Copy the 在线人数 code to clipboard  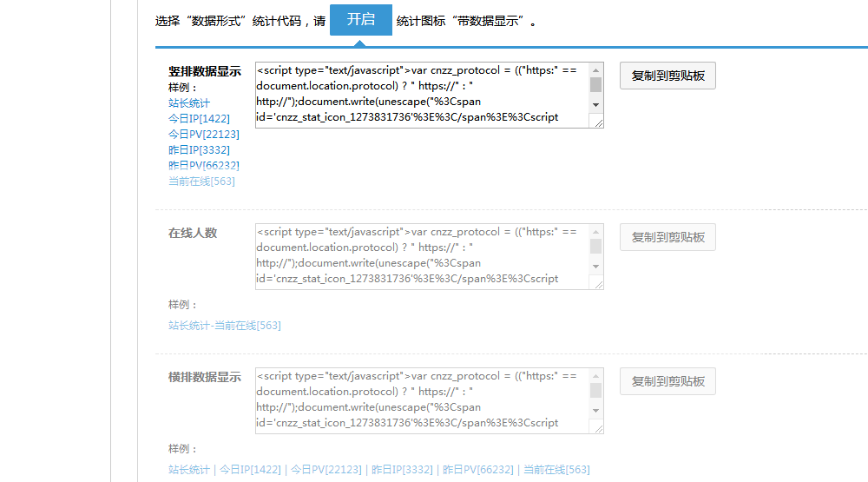[667, 237]
